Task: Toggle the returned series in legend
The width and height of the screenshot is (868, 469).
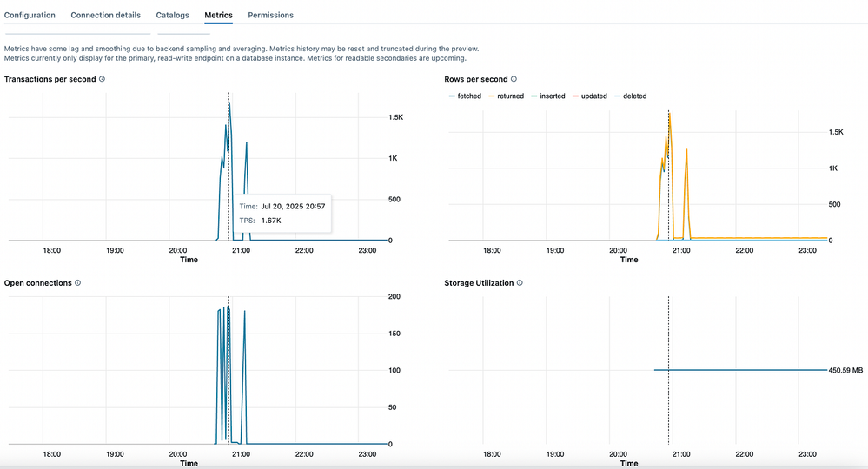Action: (x=506, y=96)
